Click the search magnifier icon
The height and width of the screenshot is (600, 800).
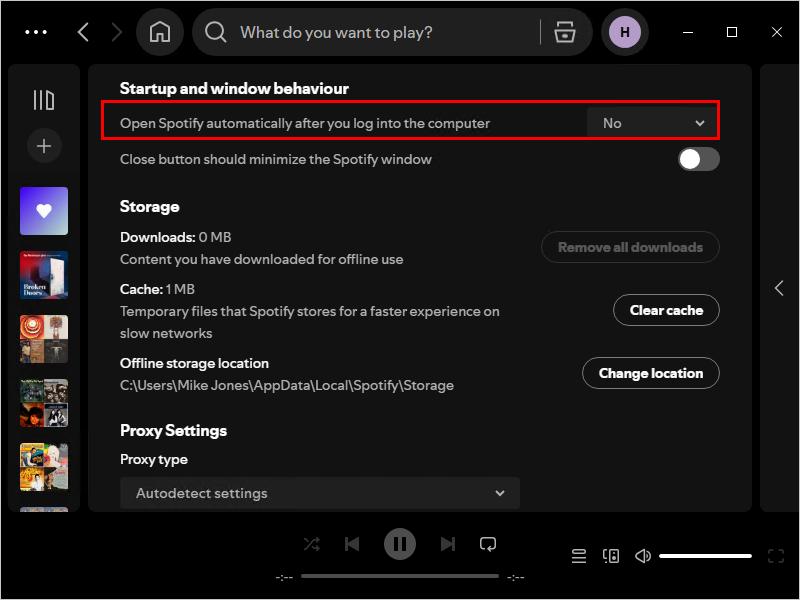(215, 32)
